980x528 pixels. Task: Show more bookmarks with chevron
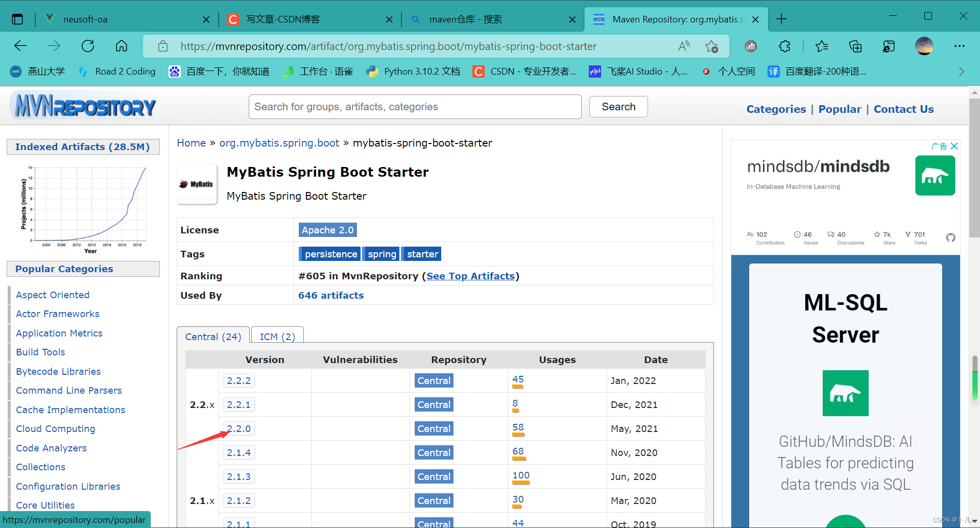click(x=962, y=71)
